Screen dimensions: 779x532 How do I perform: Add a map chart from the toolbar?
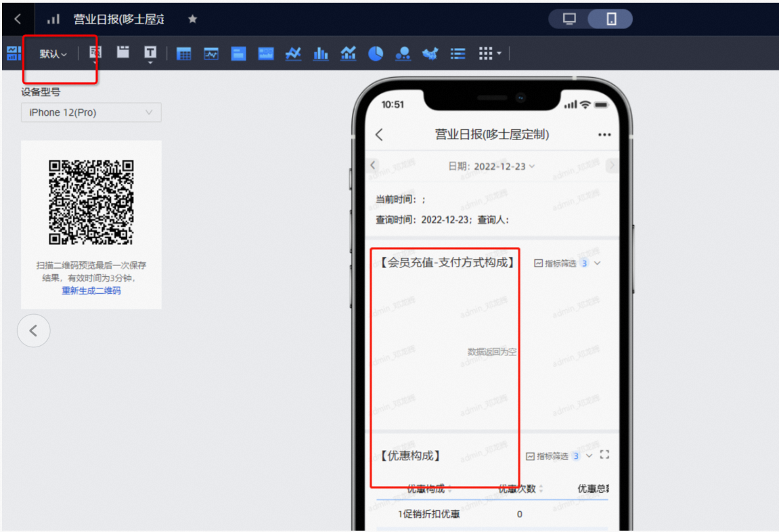point(430,54)
